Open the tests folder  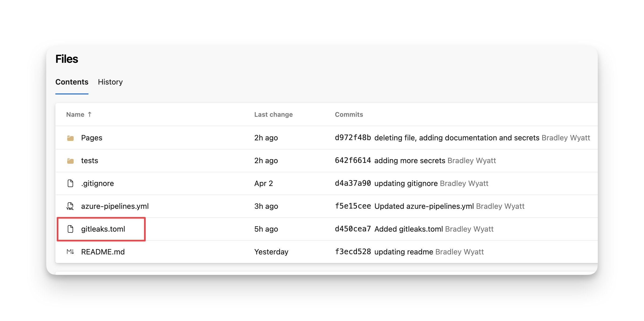click(x=90, y=160)
